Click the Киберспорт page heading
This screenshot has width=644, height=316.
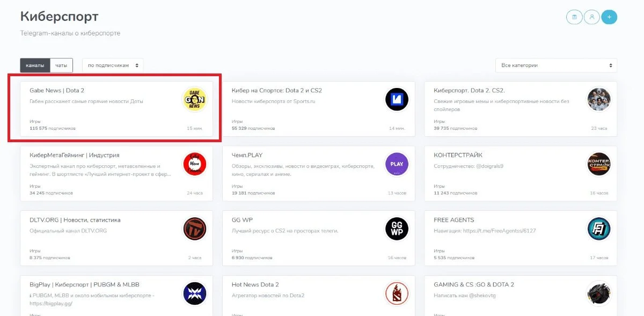click(x=60, y=16)
